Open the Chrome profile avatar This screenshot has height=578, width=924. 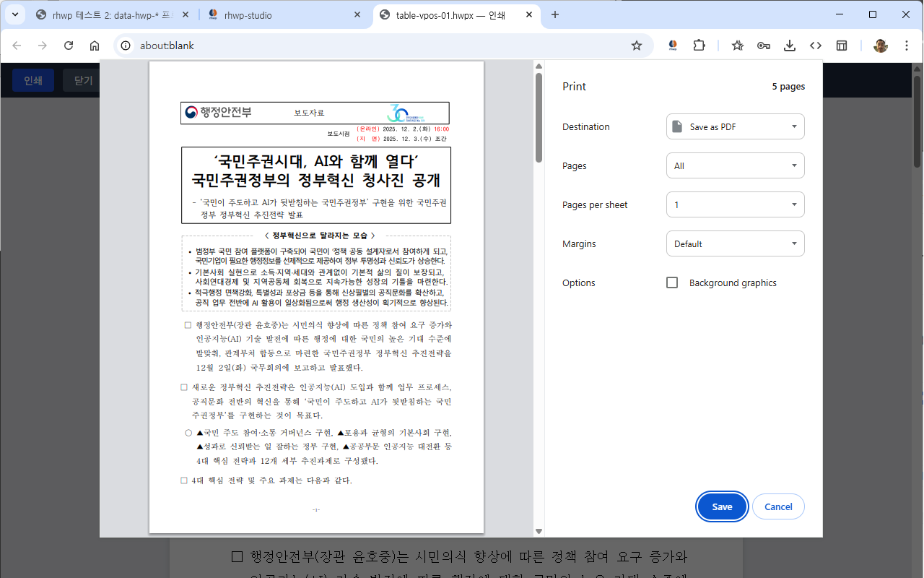(x=881, y=46)
